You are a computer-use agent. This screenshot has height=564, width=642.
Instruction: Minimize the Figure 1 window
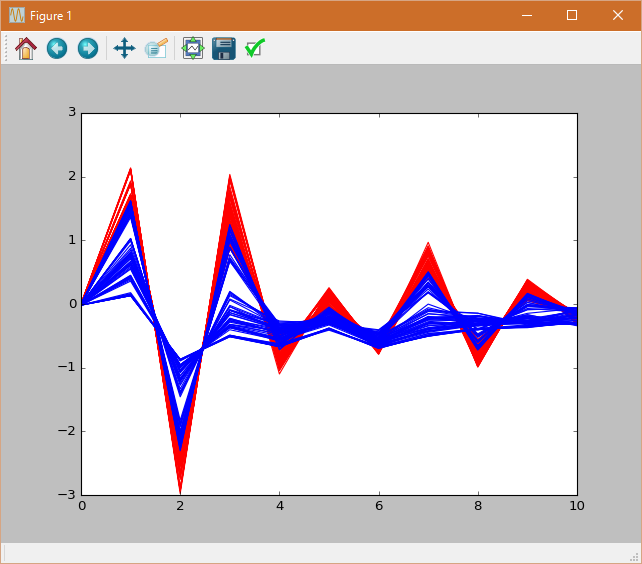pyautogui.click(x=527, y=16)
